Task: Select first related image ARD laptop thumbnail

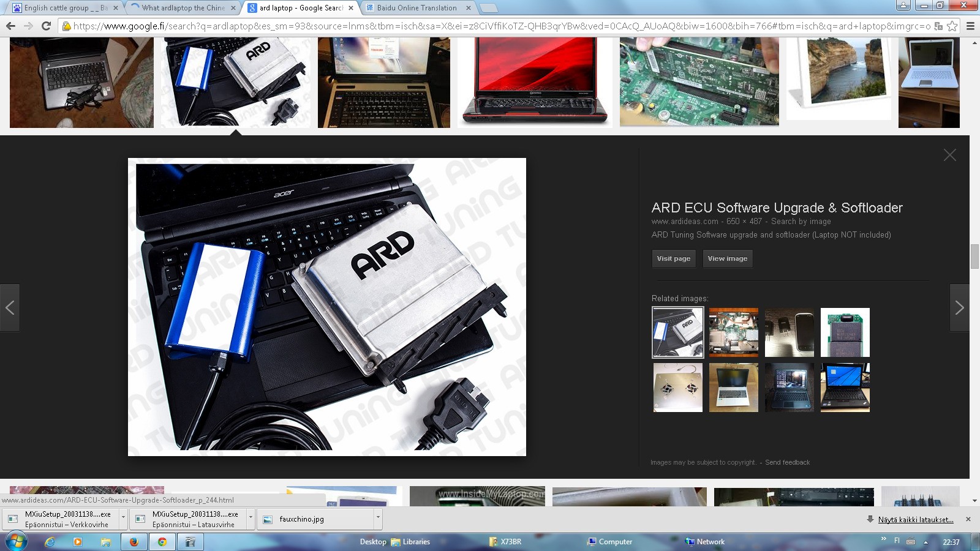Action: coord(678,332)
